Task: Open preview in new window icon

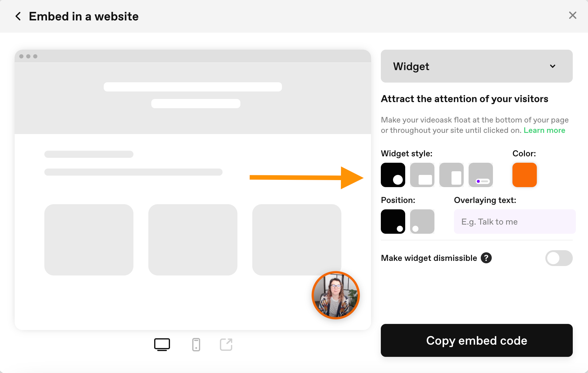Action: click(226, 345)
